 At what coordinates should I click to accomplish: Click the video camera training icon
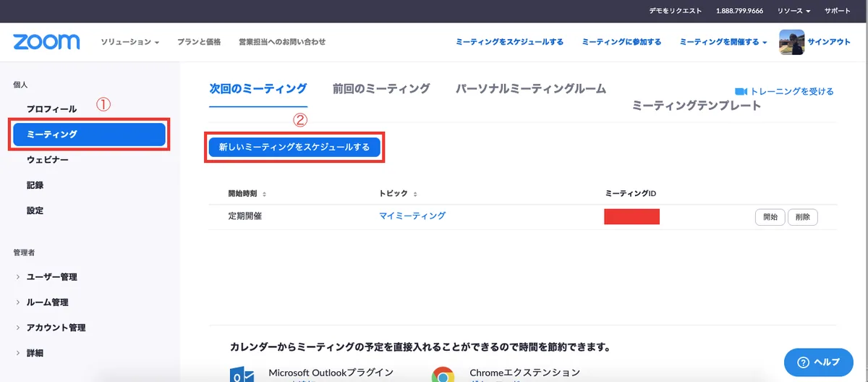pos(741,91)
